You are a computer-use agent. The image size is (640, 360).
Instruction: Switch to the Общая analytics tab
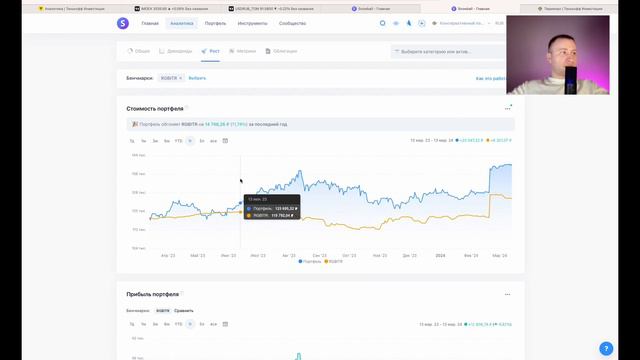point(139,51)
